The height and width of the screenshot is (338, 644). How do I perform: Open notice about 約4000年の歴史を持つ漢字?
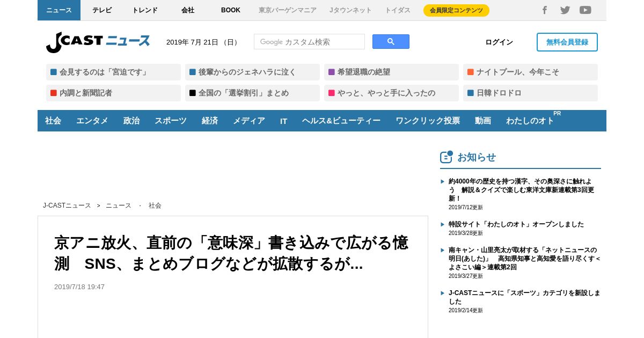[522, 189]
